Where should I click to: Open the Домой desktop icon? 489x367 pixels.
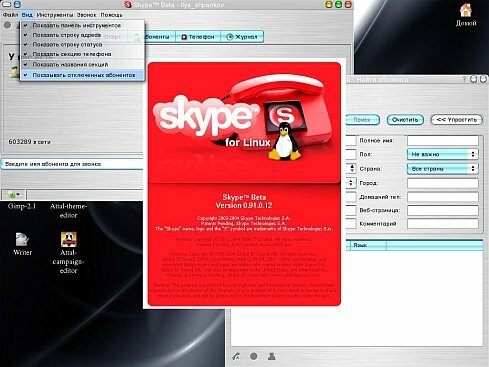point(466,15)
